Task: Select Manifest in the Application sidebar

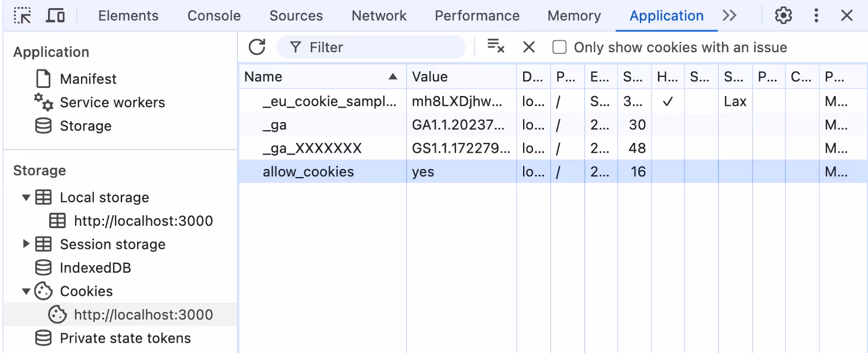Action: click(x=88, y=79)
